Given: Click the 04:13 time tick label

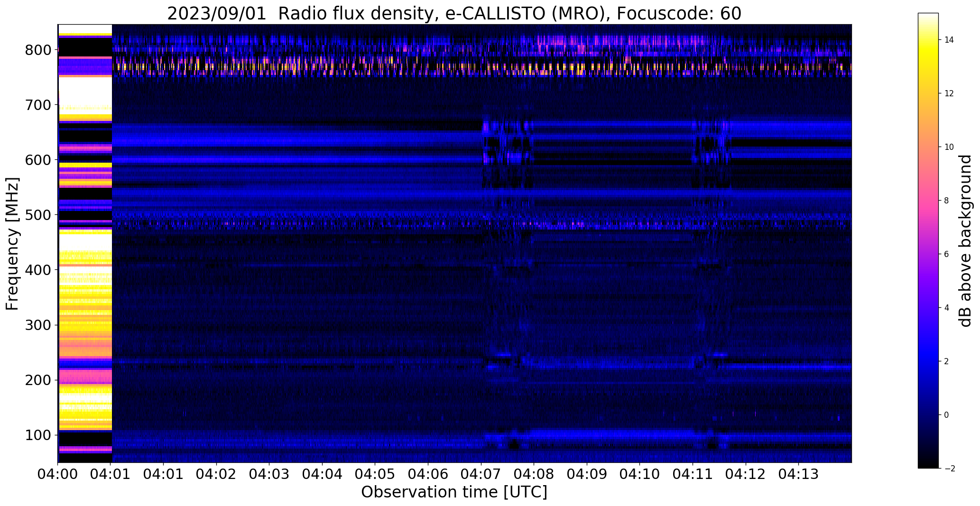Looking at the screenshot, I should click(x=799, y=474).
